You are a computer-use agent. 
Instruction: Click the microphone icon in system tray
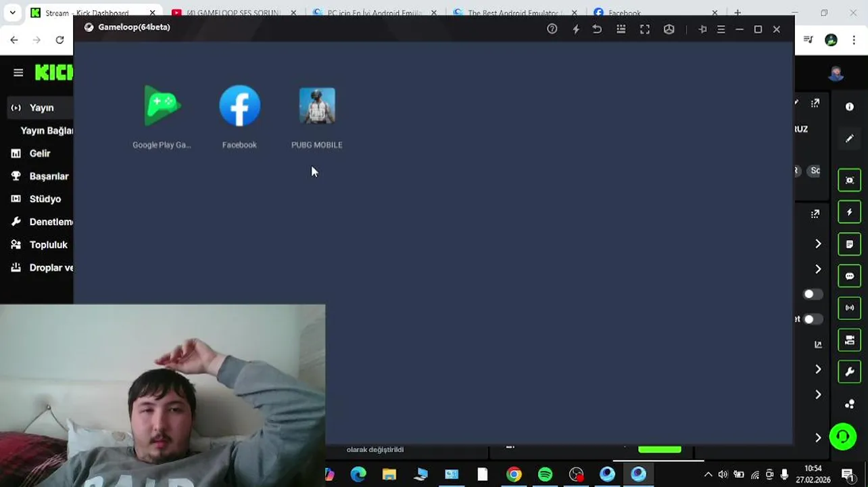click(x=784, y=475)
